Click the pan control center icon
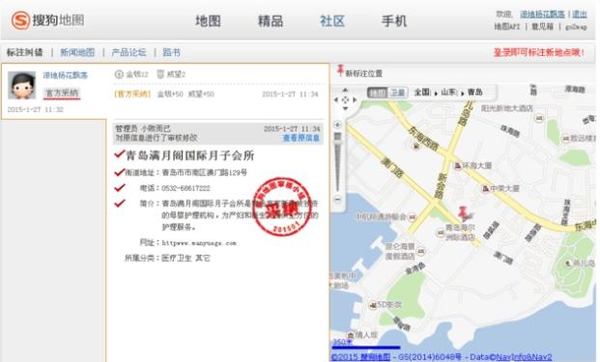The width and height of the screenshot is (600, 362). coord(345,100)
